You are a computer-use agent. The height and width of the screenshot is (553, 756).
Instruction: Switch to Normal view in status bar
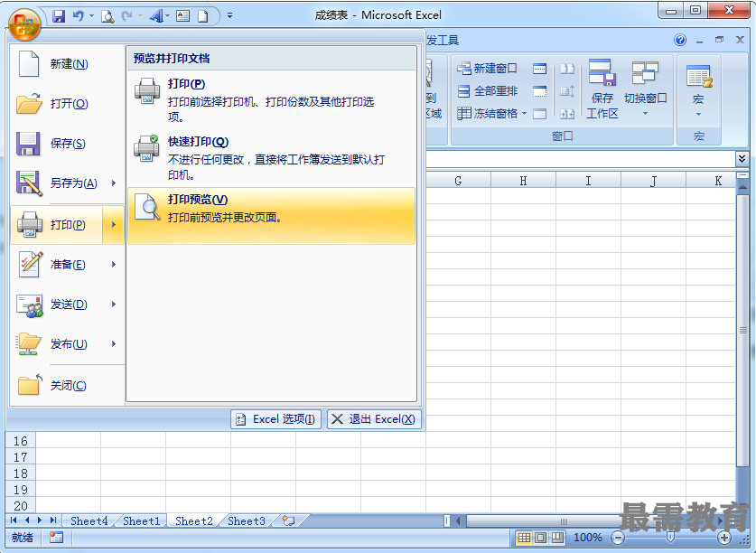(x=524, y=538)
